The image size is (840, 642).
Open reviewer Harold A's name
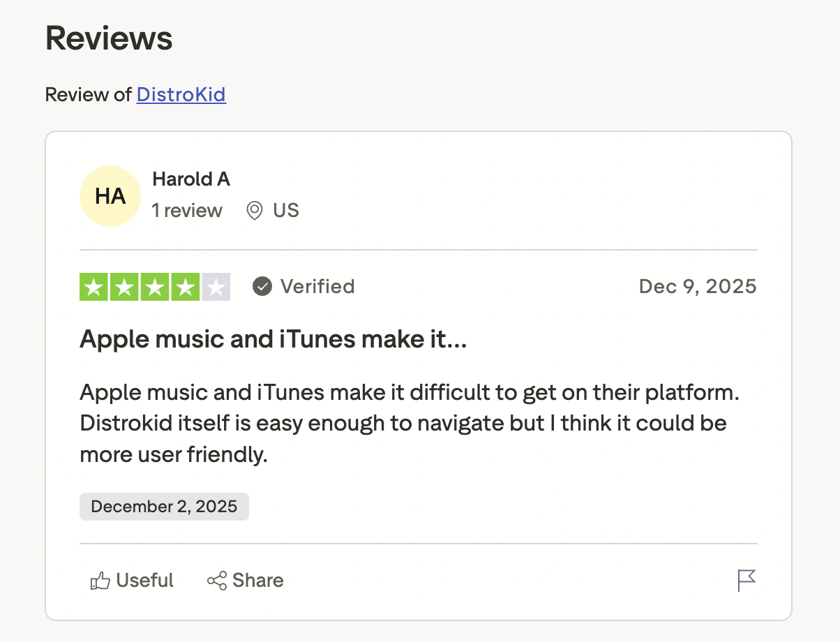pyautogui.click(x=191, y=179)
